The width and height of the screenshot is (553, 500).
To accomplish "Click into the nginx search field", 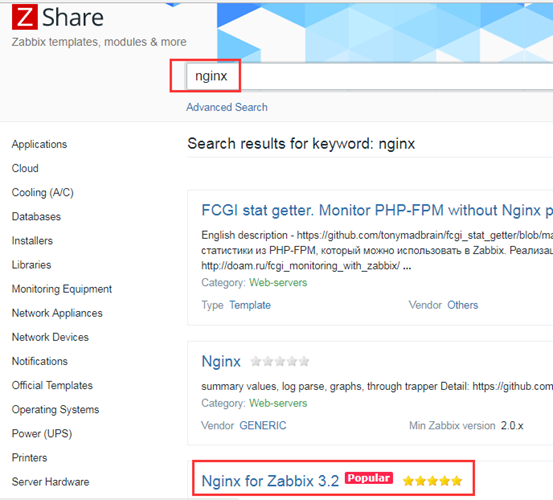I will pyautogui.click(x=369, y=76).
